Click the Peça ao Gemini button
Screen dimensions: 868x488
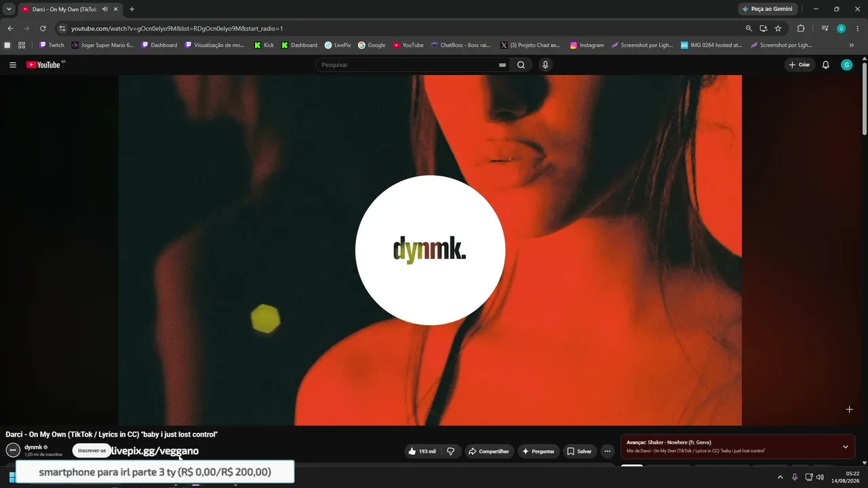tap(768, 9)
